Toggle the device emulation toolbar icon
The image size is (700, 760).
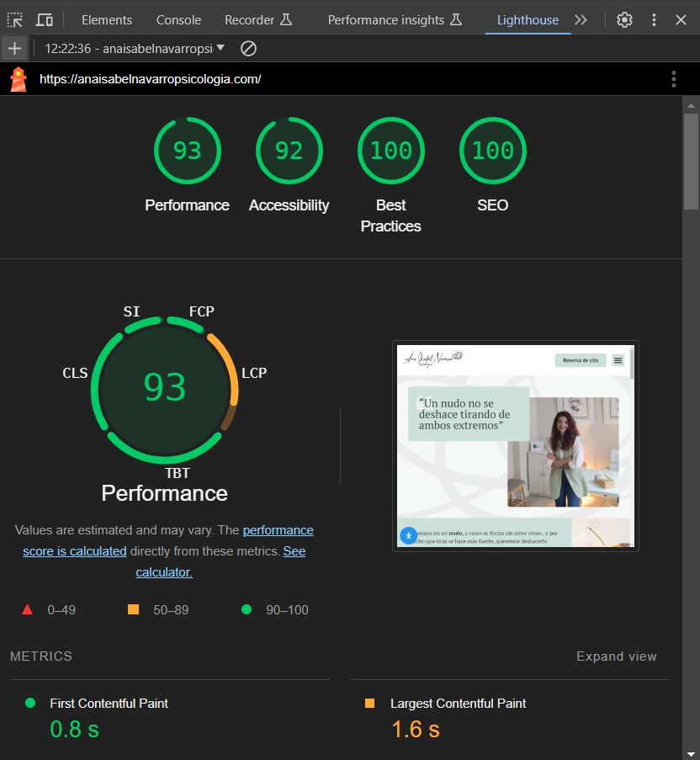(x=45, y=19)
